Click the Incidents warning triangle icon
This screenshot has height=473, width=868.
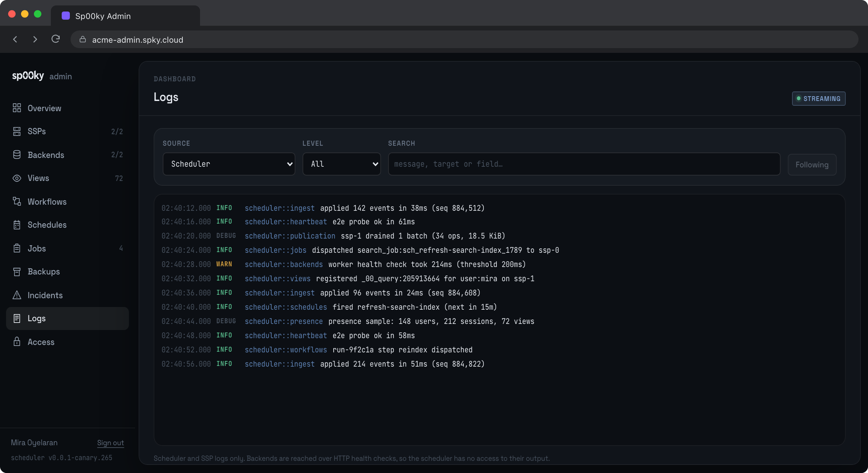(17, 295)
